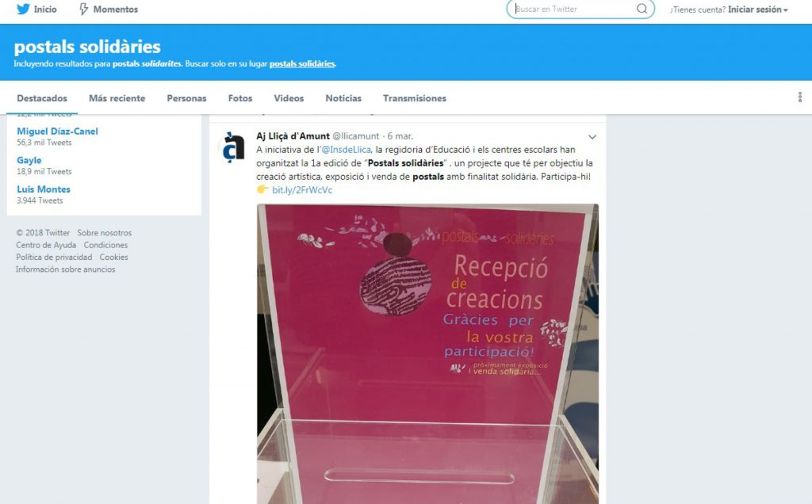Search only postals solidàries link

302,63
